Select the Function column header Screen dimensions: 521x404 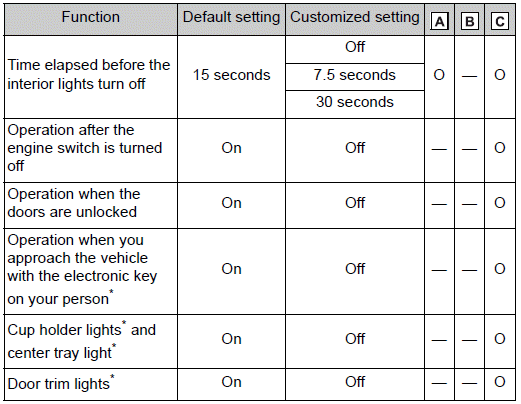pyautogui.click(x=91, y=17)
